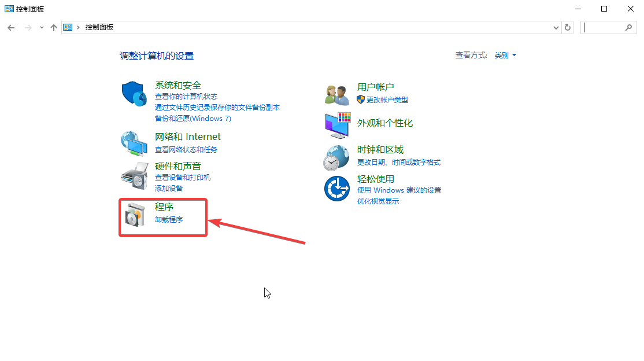Image resolution: width=644 pixels, height=361 pixels.
Task: Click the Forward arrow in navigation bar
Action: (28, 28)
